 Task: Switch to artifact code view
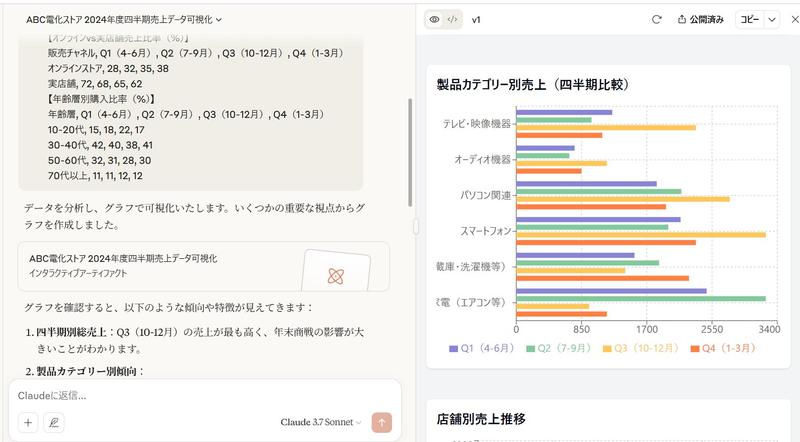point(452,19)
